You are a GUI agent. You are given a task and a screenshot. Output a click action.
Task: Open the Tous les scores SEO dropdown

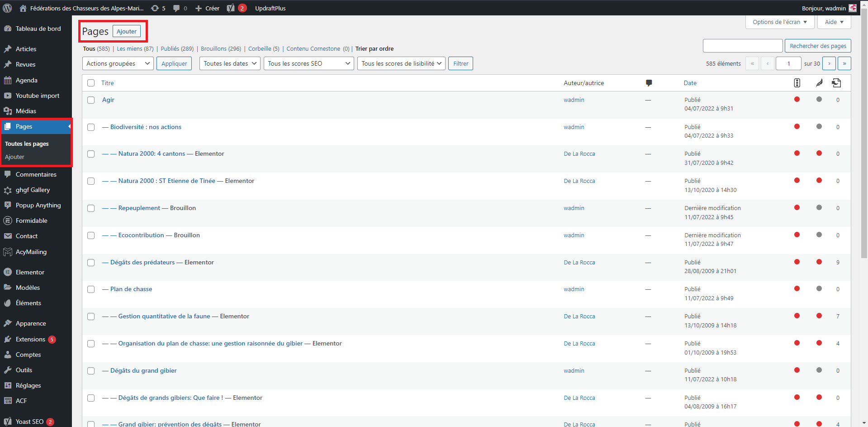pyautogui.click(x=308, y=63)
